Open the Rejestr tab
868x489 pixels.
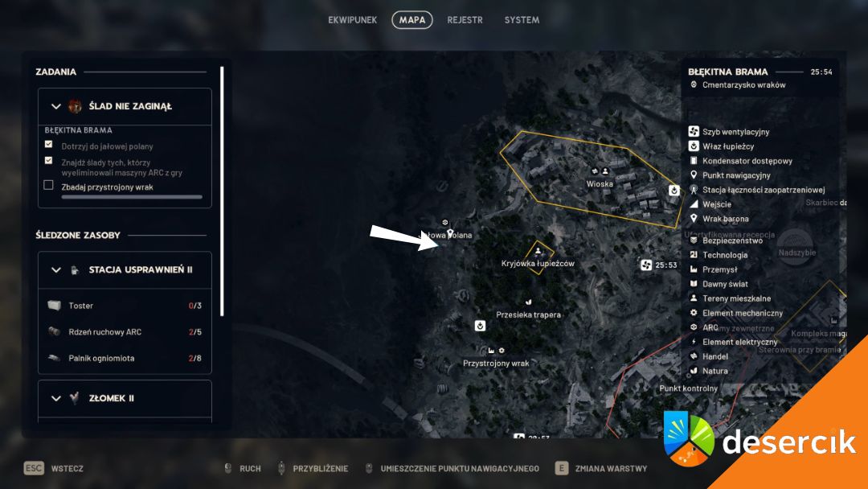pos(465,20)
